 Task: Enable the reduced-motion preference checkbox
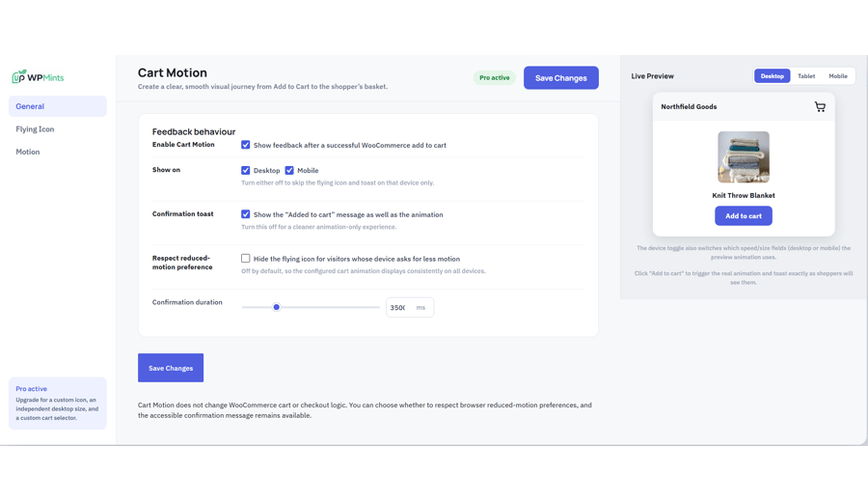click(x=245, y=258)
